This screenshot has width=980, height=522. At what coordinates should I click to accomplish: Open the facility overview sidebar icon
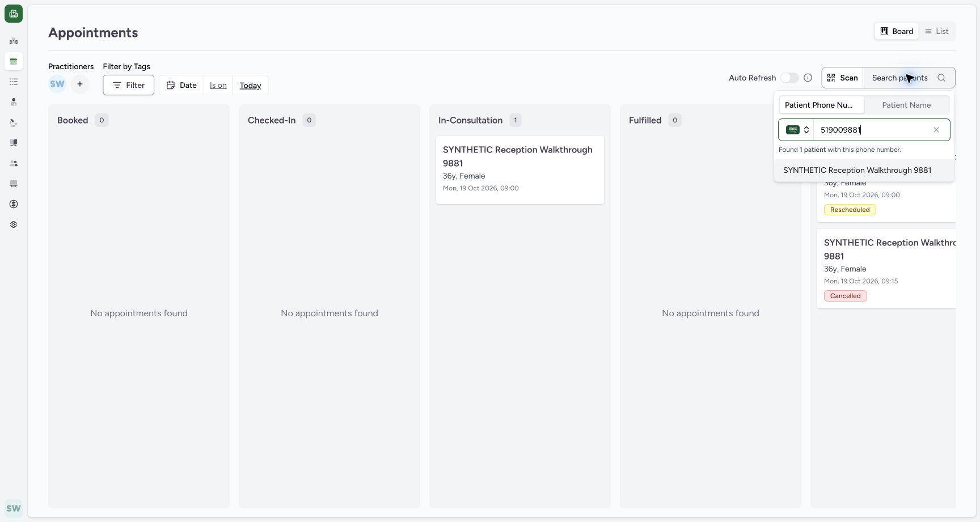point(14,41)
